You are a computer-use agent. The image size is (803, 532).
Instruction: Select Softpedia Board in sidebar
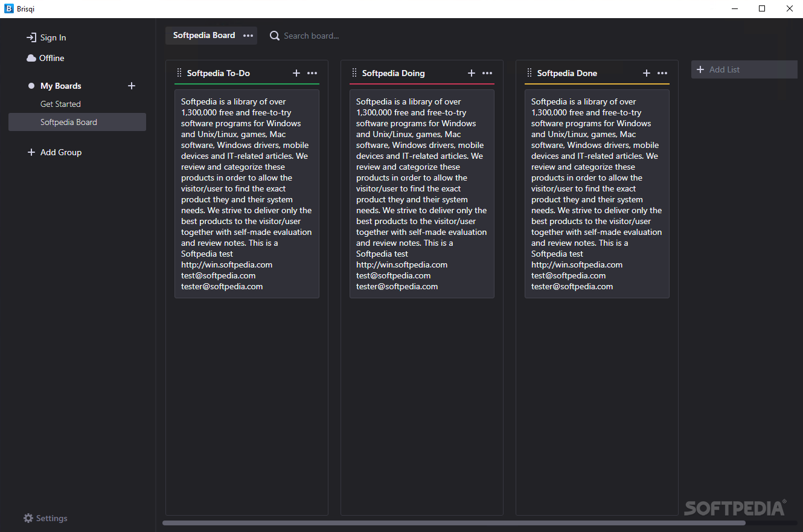coord(77,122)
